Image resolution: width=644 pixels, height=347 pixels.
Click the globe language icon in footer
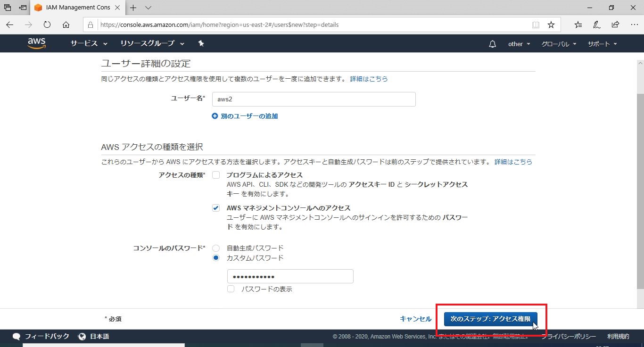82,336
